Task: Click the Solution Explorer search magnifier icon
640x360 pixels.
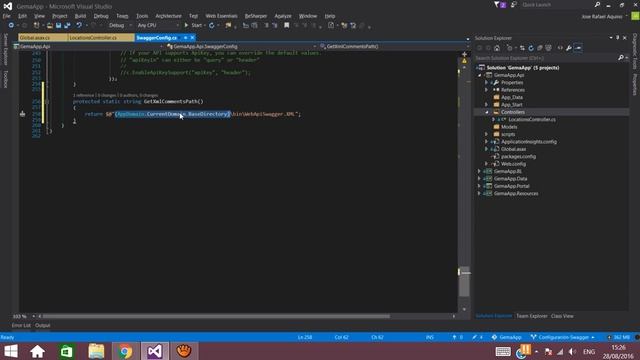Action: [621, 58]
